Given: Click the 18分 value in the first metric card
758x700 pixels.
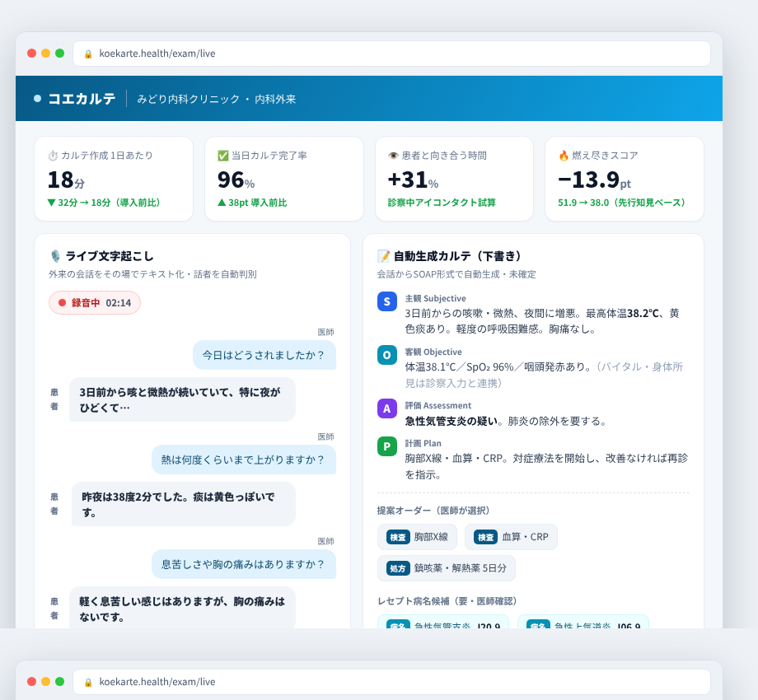Looking at the screenshot, I should (x=66, y=180).
